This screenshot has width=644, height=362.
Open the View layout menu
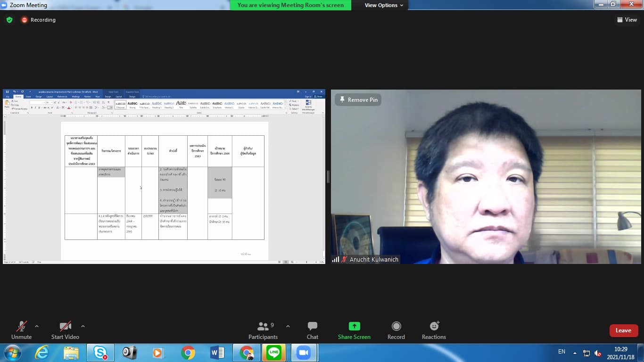click(627, 20)
